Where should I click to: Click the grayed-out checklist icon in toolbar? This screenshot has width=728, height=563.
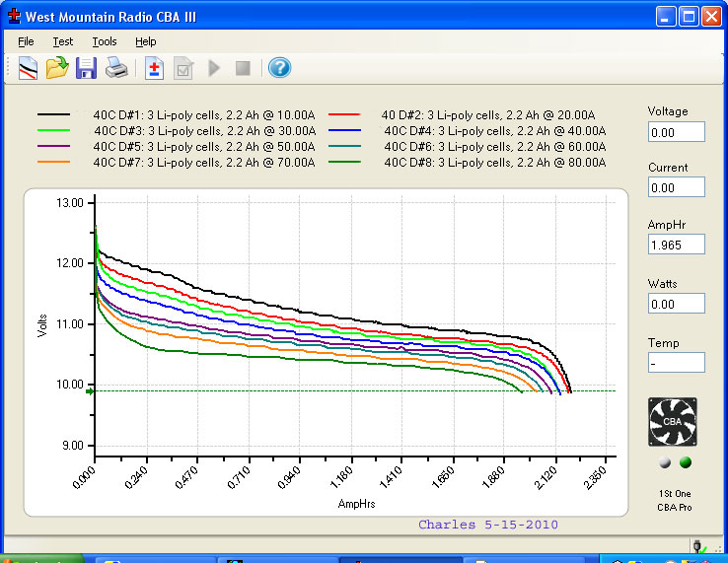point(183,68)
